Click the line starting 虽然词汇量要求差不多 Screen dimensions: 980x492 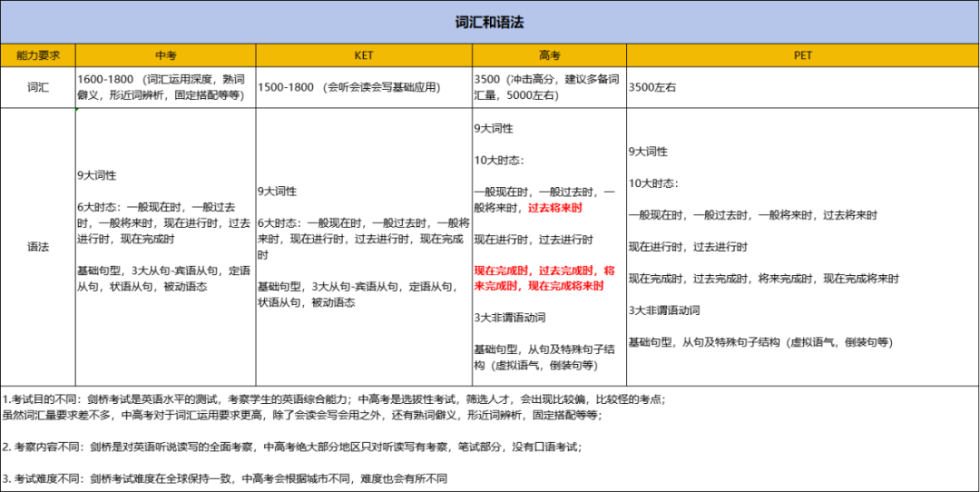click(x=302, y=415)
